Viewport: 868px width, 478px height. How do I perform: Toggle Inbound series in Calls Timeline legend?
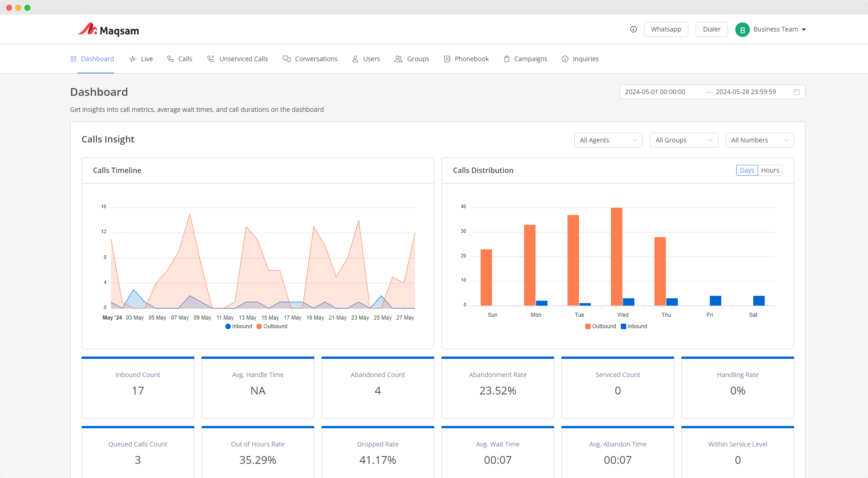coord(239,326)
